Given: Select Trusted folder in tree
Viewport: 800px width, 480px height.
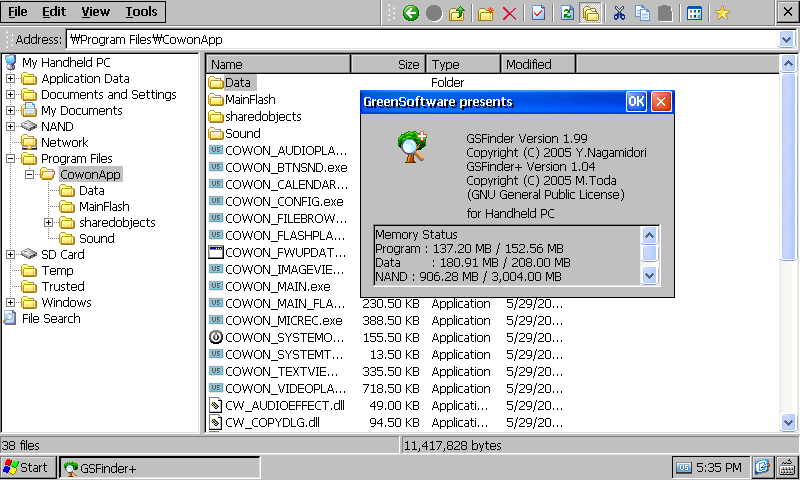Looking at the screenshot, I should point(63,286).
